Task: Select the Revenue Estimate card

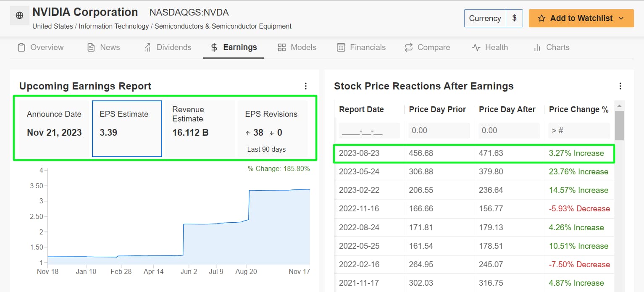Action: click(200, 129)
